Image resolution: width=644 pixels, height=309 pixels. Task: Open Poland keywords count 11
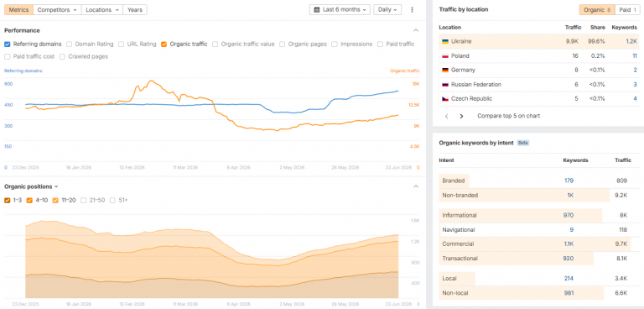tap(635, 56)
